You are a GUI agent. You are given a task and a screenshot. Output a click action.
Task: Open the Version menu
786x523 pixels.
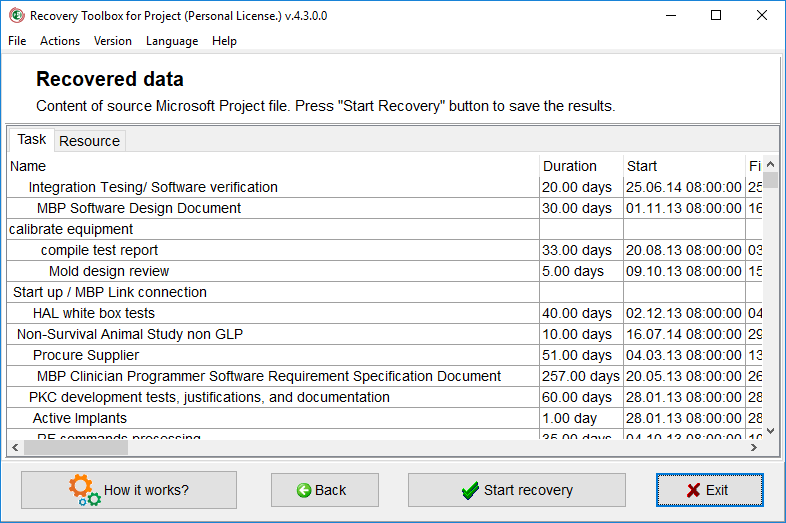click(113, 41)
